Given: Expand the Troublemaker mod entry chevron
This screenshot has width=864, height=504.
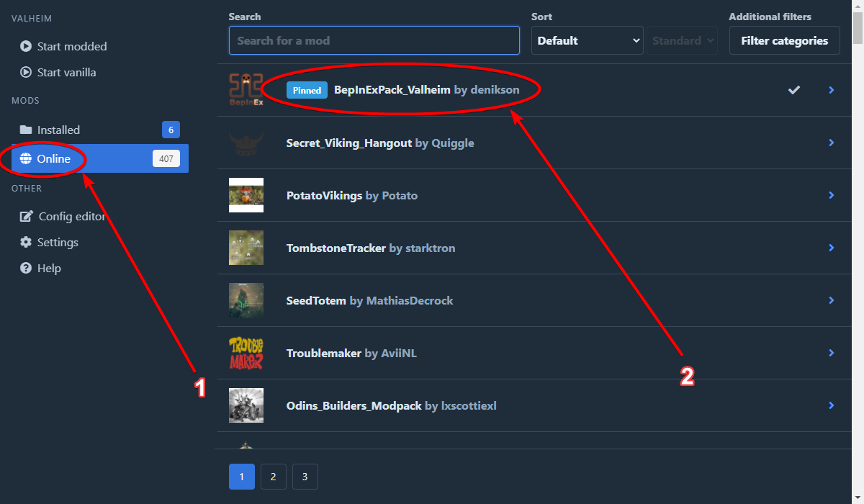Looking at the screenshot, I should click(x=831, y=353).
